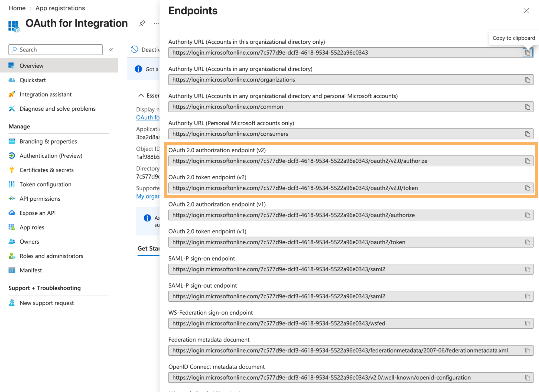Screen dimensions: 539x392
Task: Select the common Authority URL field
Action: point(351,107)
